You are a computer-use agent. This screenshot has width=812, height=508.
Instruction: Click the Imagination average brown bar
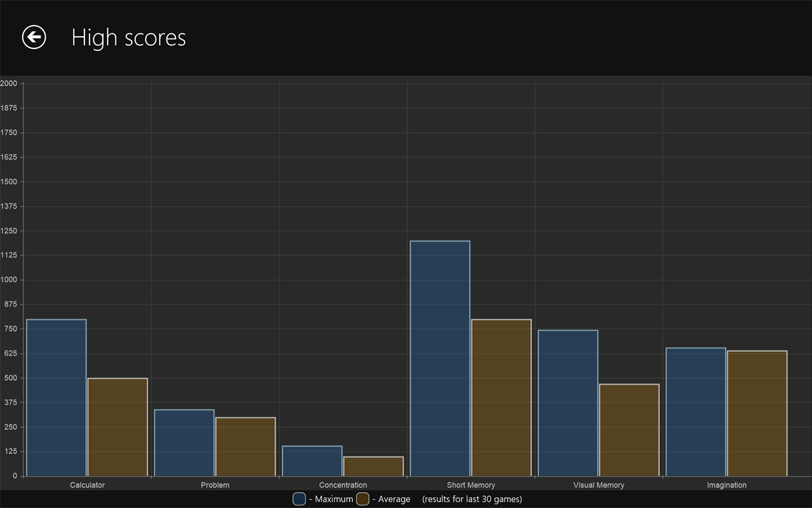[x=757, y=413]
